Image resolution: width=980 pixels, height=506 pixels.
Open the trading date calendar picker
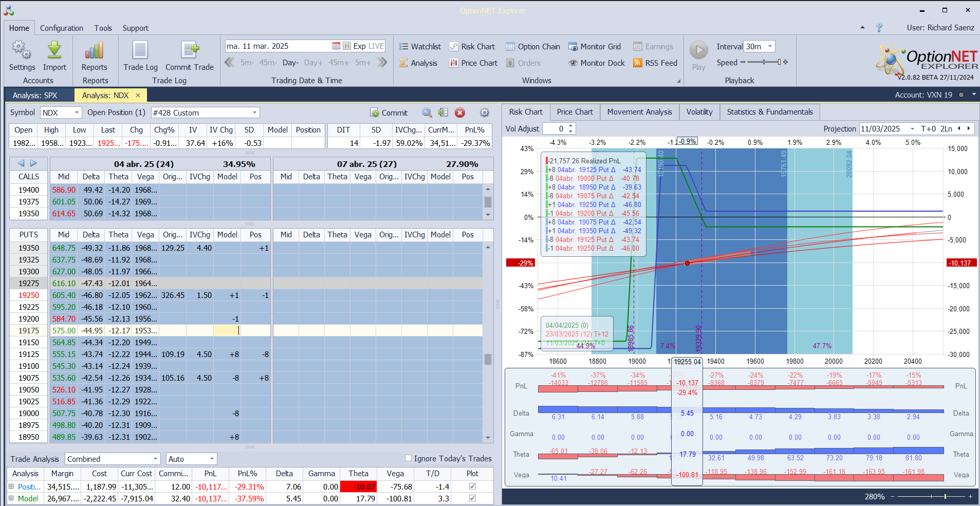point(336,46)
